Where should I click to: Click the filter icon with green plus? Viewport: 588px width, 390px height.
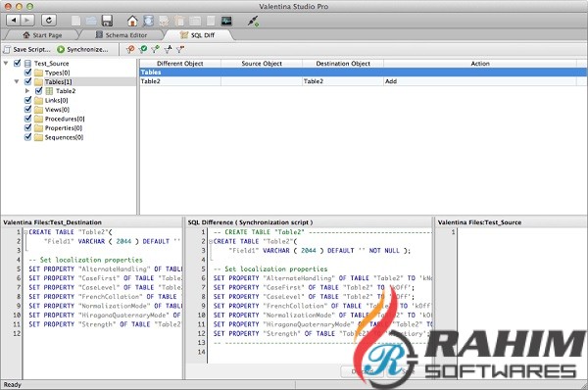point(155,49)
